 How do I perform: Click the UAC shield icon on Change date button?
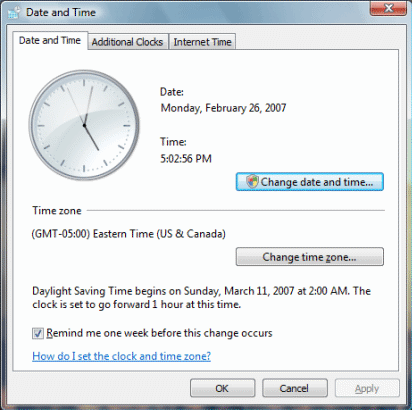252,182
